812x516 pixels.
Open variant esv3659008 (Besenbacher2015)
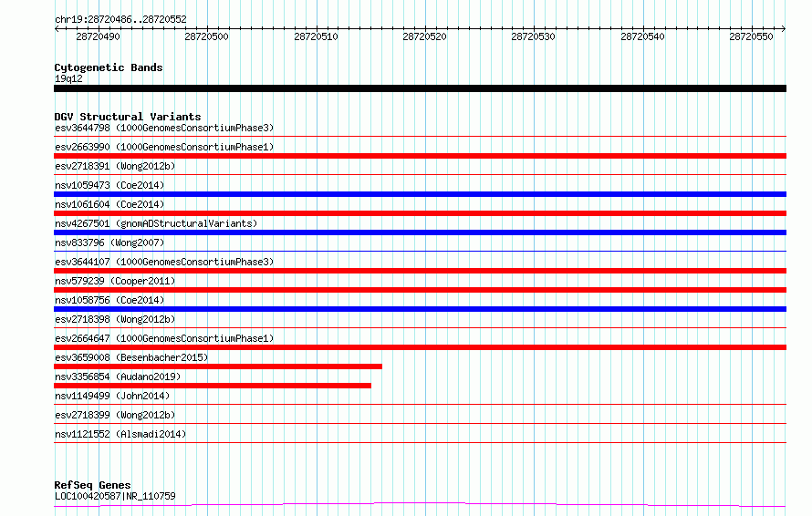(131, 357)
